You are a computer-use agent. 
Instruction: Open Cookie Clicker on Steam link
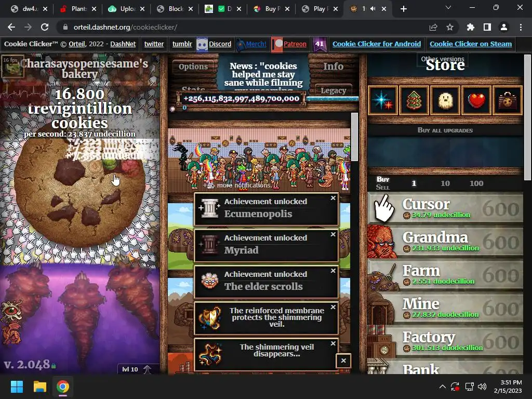pyautogui.click(x=471, y=44)
